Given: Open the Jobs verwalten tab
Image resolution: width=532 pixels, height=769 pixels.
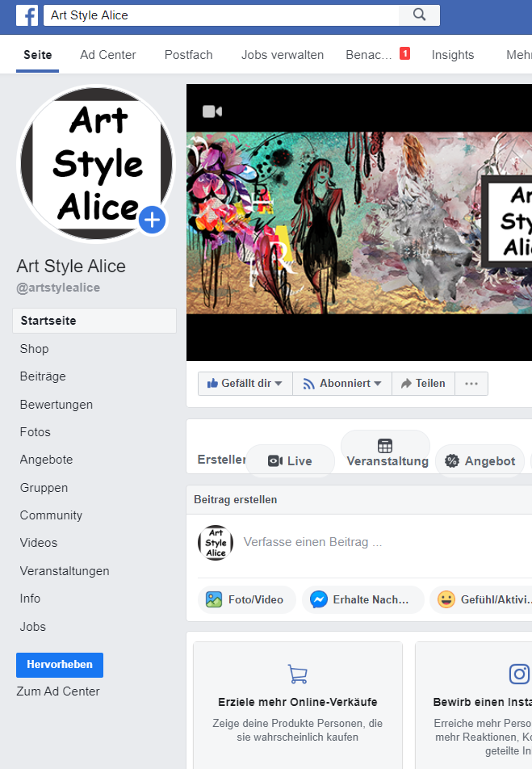Looking at the screenshot, I should (x=283, y=55).
